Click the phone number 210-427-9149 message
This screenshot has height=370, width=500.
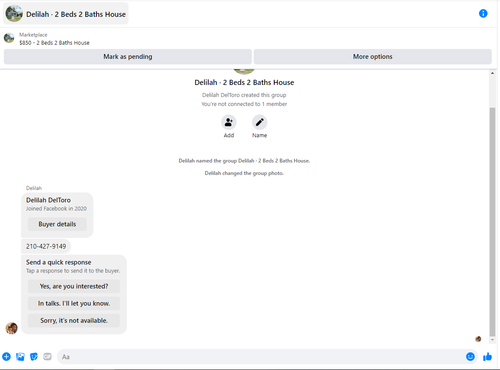coord(46,246)
